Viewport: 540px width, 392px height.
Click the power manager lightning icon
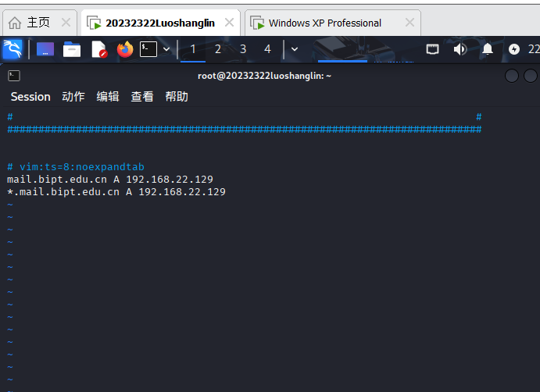[514, 49]
